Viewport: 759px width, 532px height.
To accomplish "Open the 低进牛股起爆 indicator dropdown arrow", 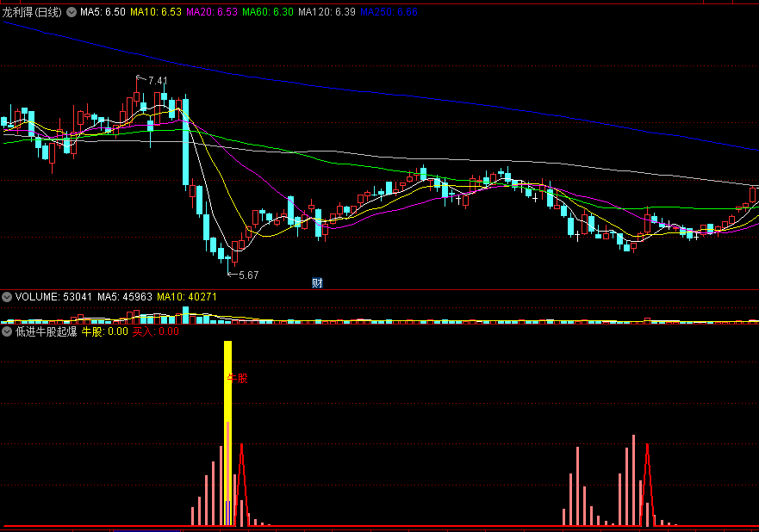I will tap(7, 331).
